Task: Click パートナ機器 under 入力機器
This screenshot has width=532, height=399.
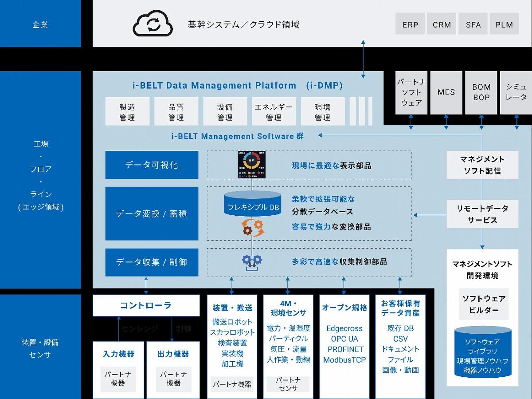Action: point(118,379)
